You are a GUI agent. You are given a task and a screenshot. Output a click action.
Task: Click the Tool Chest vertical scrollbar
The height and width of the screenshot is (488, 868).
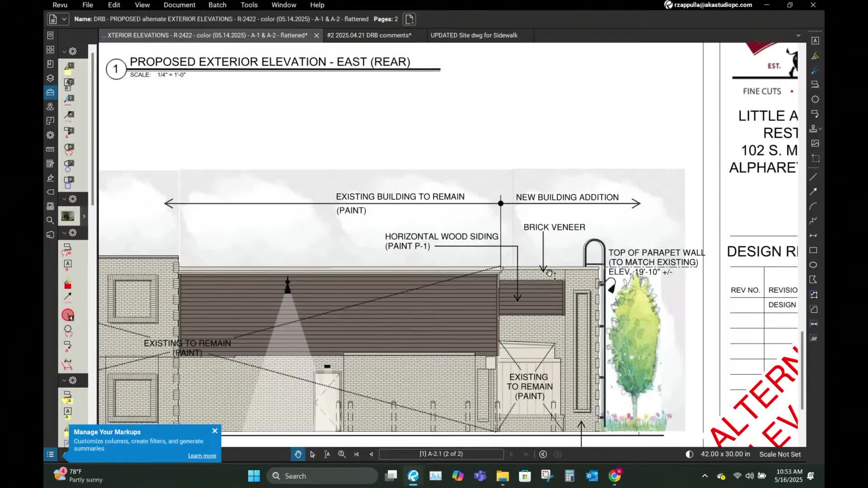[x=93, y=129]
